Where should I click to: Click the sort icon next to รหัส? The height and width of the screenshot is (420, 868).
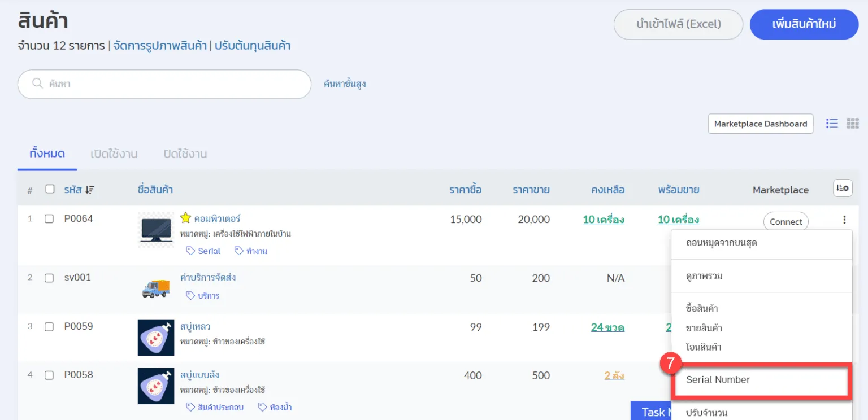click(x=90, y=190)
